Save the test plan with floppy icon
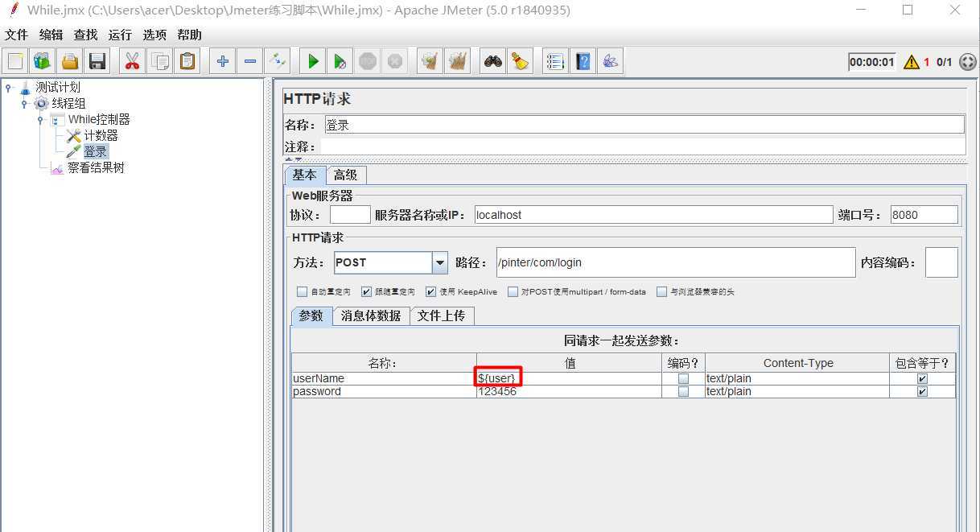The image size is (980, 532). pos(97,61)
